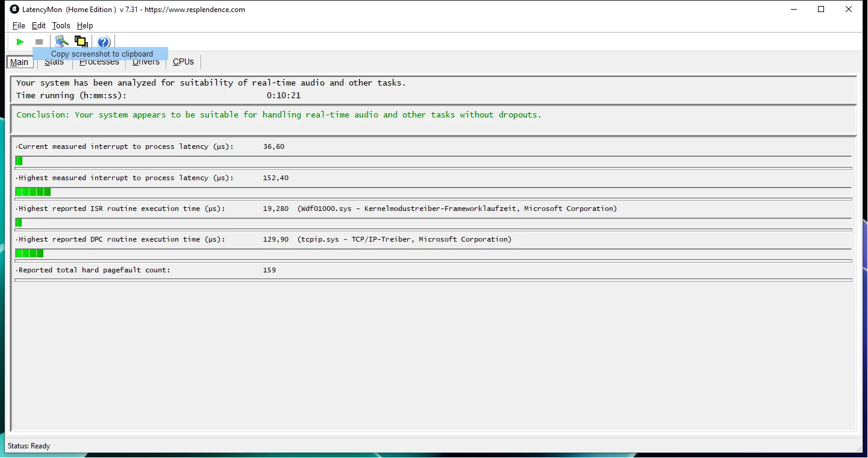Click the "Reported total hard pagefault count" label
Screen dimensions: 868x458
click(93, 270)
